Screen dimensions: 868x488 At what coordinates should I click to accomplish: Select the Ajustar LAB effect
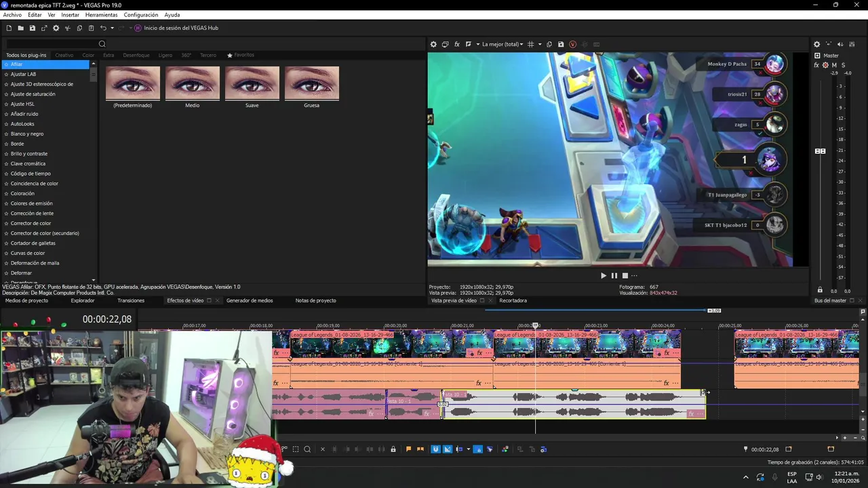23,74
